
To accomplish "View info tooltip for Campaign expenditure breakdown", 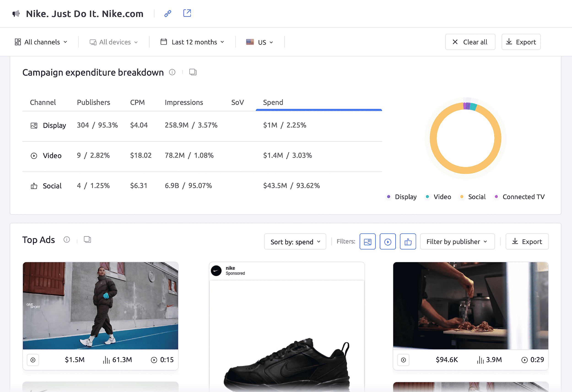I will tap(172, 72).
